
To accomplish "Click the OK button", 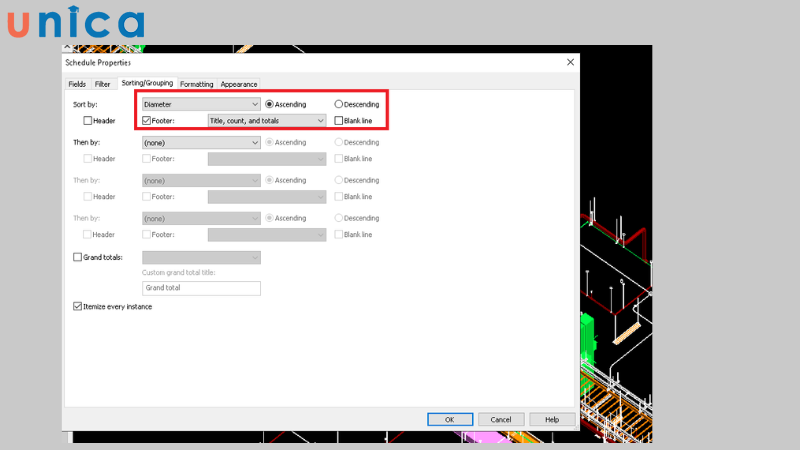I will (450, 419).
